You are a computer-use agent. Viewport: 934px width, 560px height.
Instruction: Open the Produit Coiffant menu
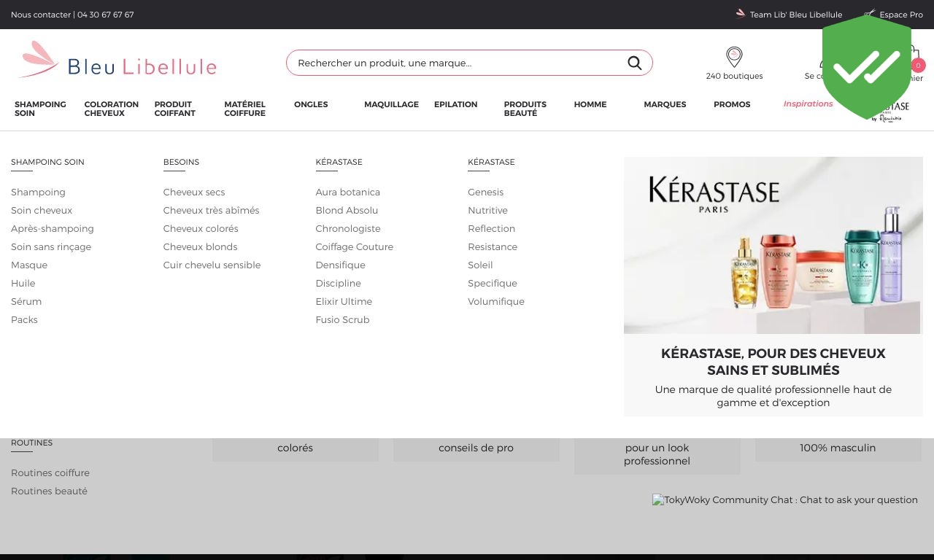[x=174, y=109]
